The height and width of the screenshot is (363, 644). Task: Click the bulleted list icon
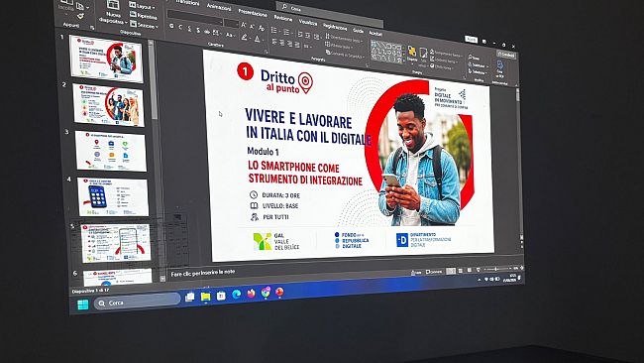pyautogui.click(x=274, y=30)
